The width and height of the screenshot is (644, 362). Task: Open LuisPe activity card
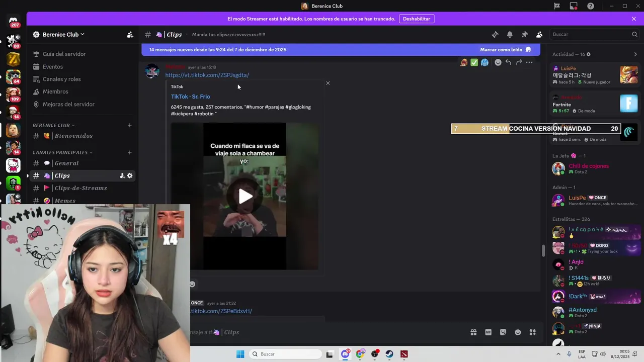[x=595, y=75]
